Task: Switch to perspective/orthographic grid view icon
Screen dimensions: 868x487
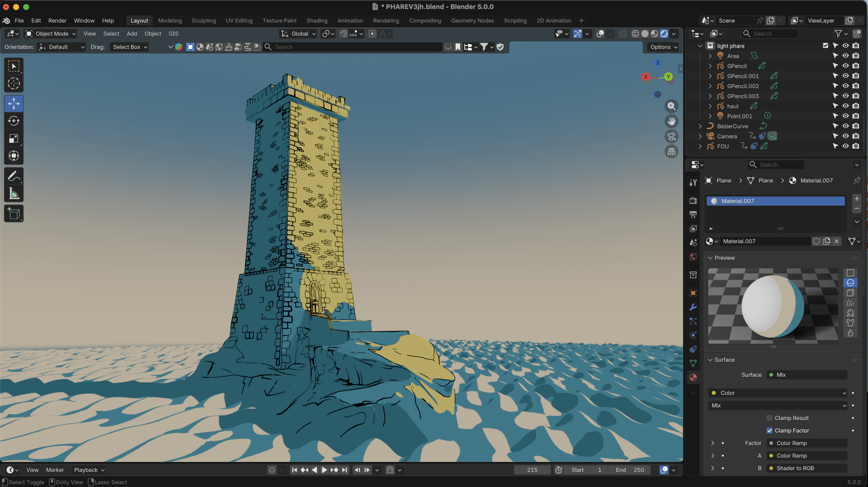Action: pos(671,151)
